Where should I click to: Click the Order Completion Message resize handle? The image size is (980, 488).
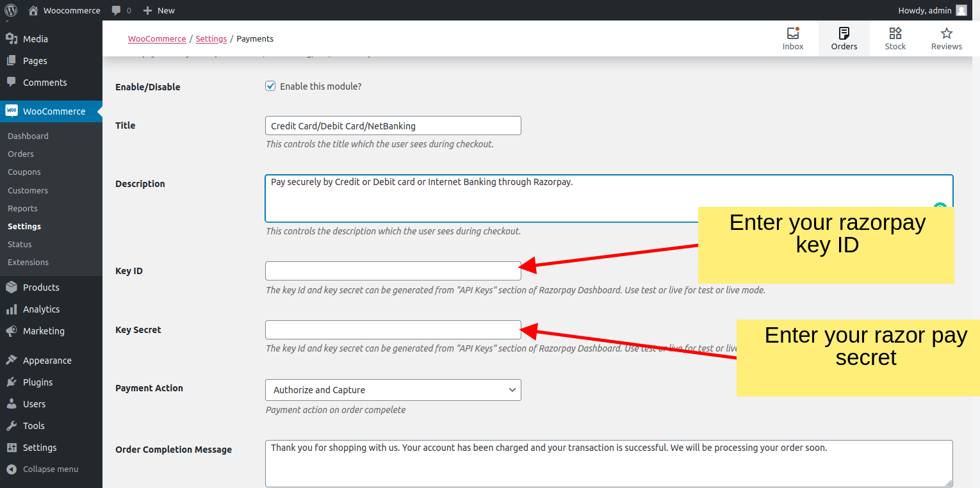[949, 483]
